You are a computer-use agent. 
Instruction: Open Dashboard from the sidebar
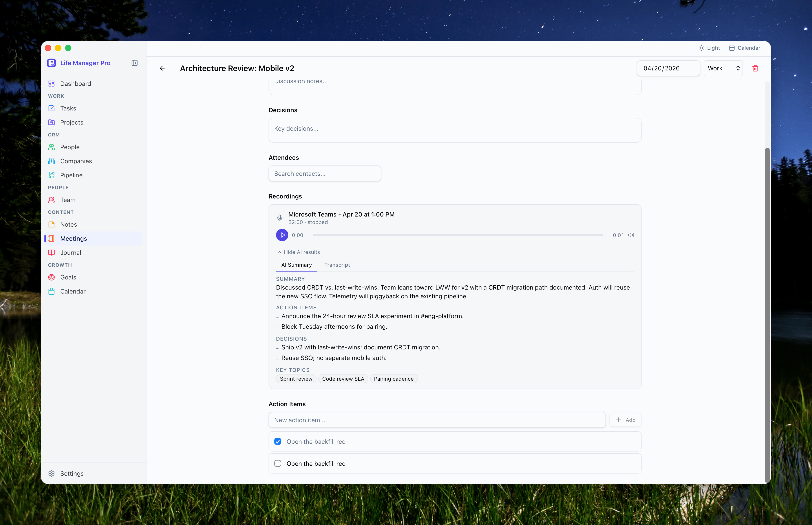(x=93, y=84)
